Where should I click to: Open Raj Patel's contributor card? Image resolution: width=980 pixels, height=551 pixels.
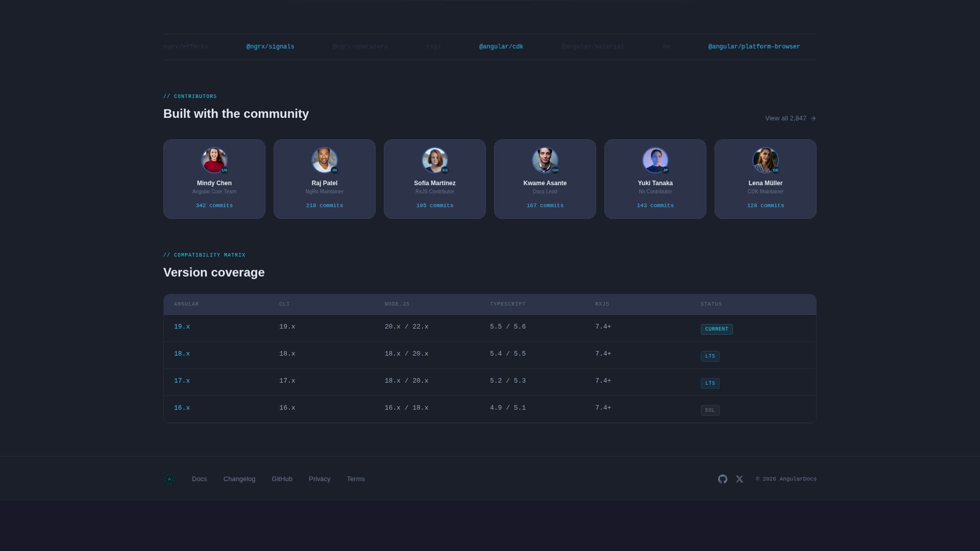tap(324, 179)
